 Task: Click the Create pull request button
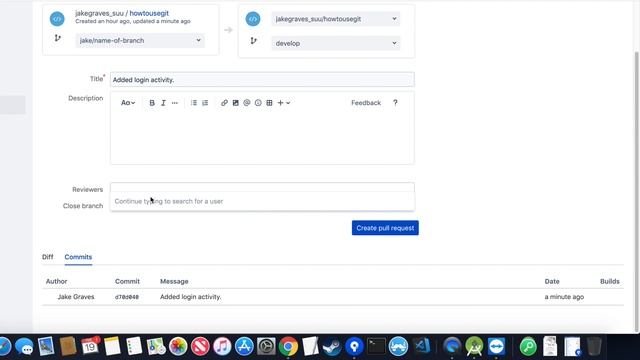pos(385,228)
